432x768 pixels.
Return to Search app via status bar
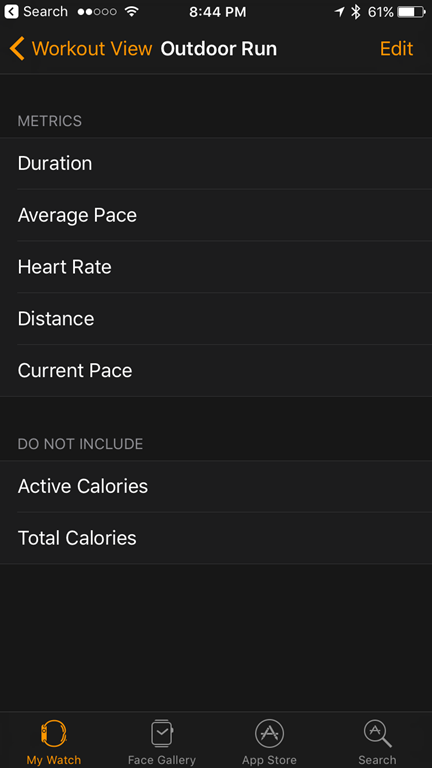pyautogui.click(x=37, y=12)
